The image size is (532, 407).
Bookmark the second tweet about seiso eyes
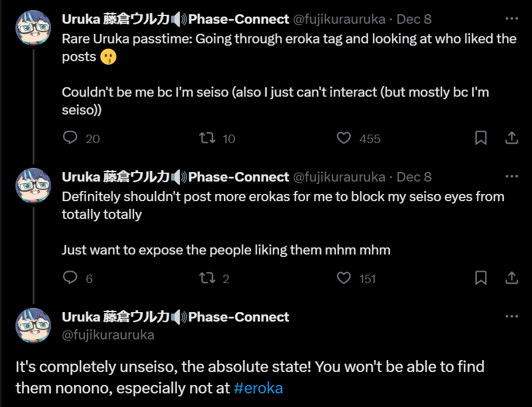481,278
